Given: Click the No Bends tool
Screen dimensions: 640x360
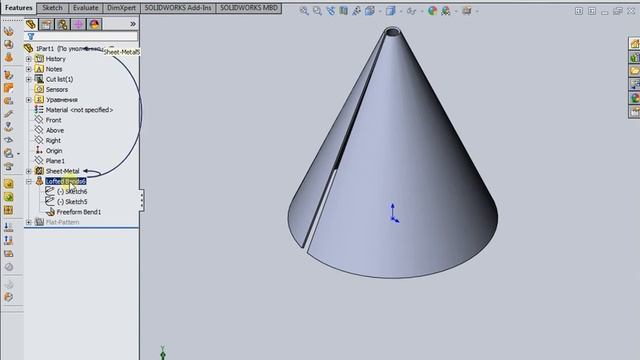Looking at the screenshot, I should 9,267.
